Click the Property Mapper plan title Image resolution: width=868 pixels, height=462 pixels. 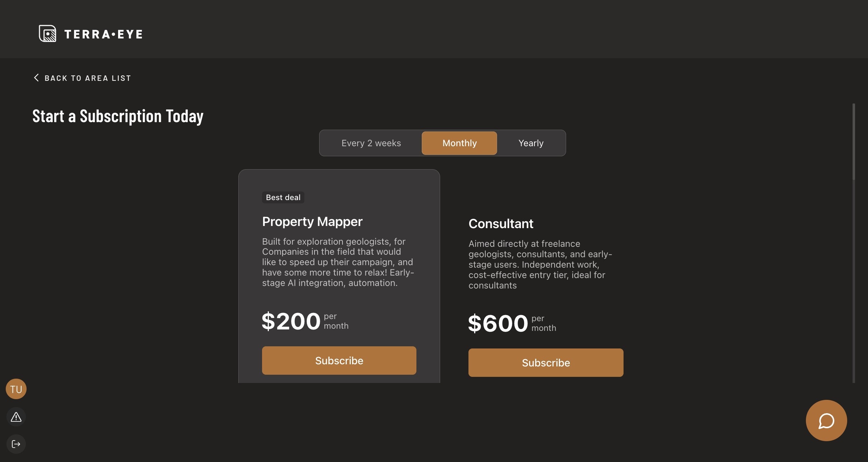click(312, 221)
